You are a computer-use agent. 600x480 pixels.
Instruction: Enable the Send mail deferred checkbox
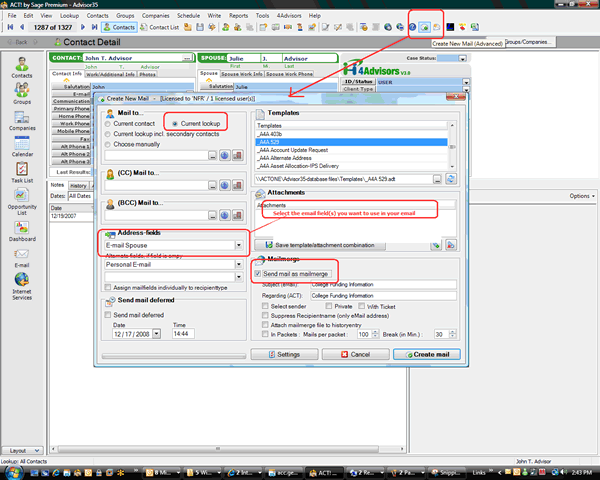point(108,314)
